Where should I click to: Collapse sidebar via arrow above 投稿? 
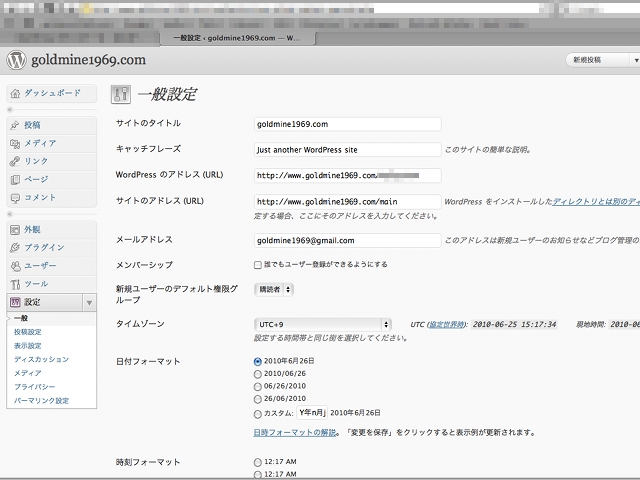10,110
